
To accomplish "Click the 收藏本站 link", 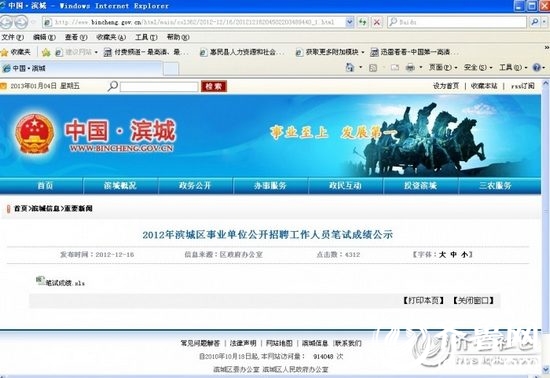I will pyautogui.click(x=484, y=86).
